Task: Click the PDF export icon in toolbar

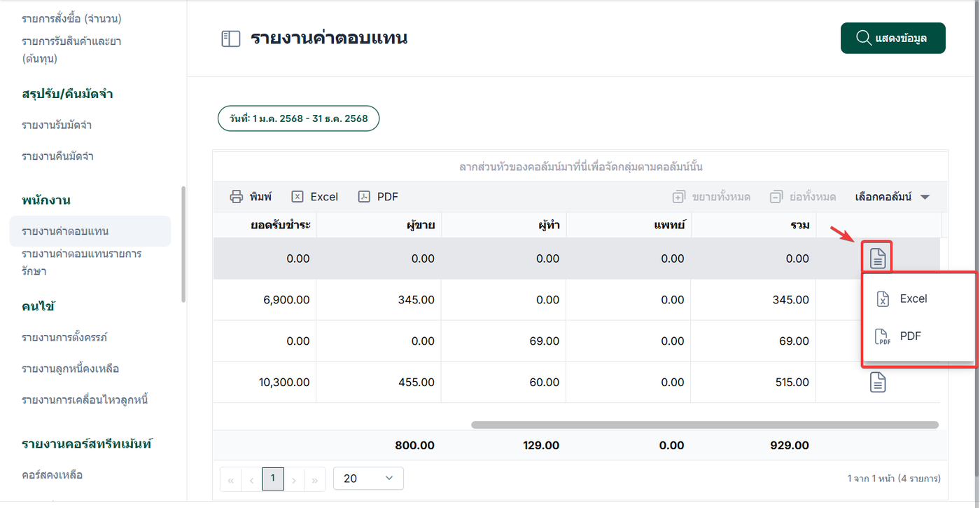Action: click(x=364, y=197)
